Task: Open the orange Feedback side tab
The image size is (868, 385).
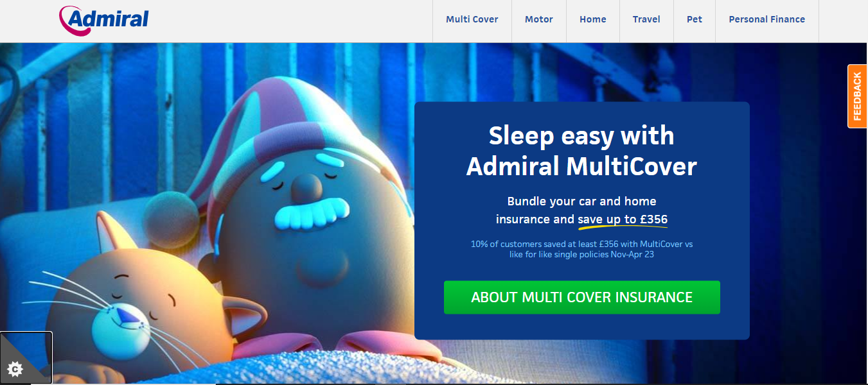Action: [858, 96]
